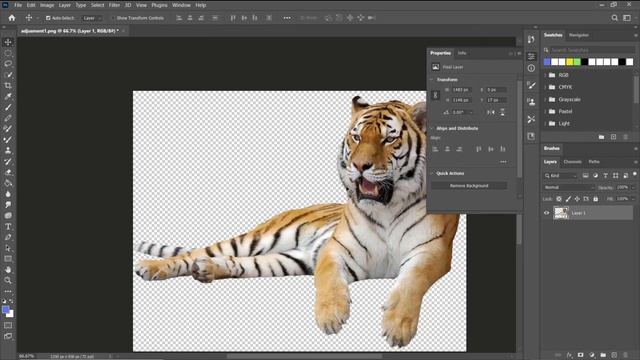Open the Auto-Select Layer dropdown
The height and width of the screenshot is (360, 640).
click(x=92, y=18)
